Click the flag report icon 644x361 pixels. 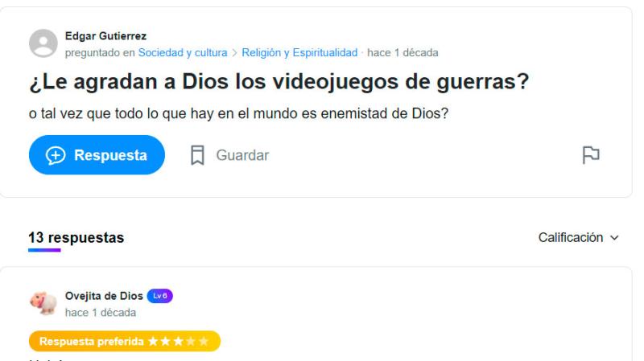591,155
